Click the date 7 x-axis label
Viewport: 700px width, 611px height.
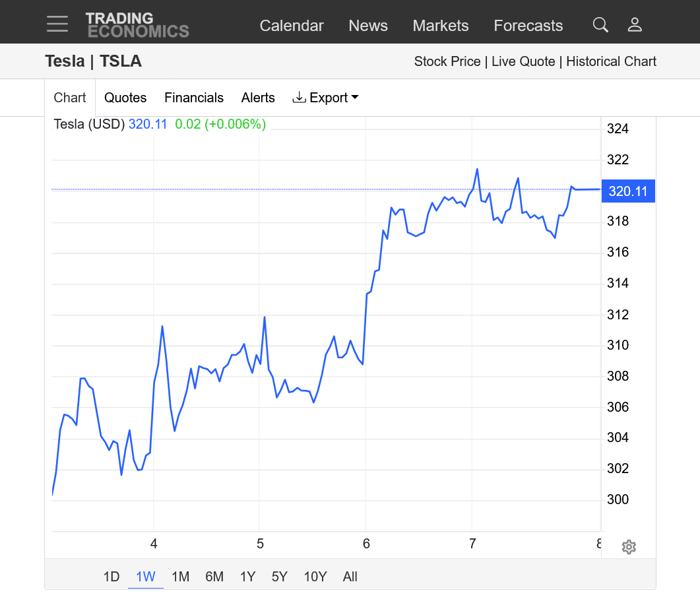coord(472,544)
